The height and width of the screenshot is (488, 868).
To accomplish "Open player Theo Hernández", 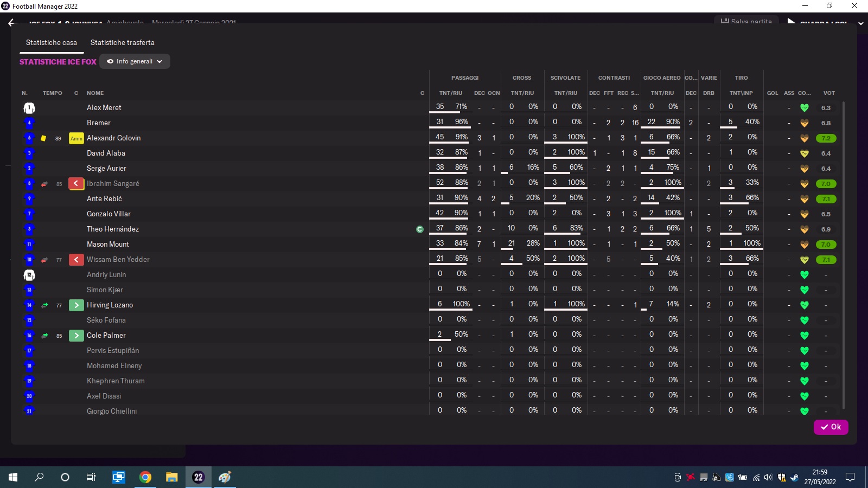I will (x=113, y=229).
